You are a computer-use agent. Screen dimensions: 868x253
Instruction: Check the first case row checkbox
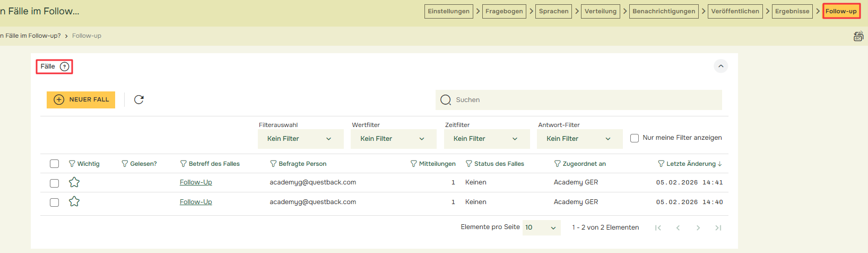[54, 183]
